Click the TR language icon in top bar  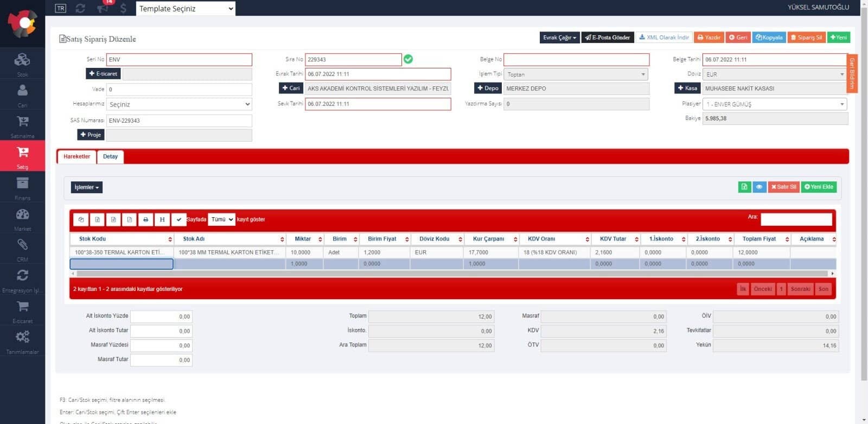(61, 8)
